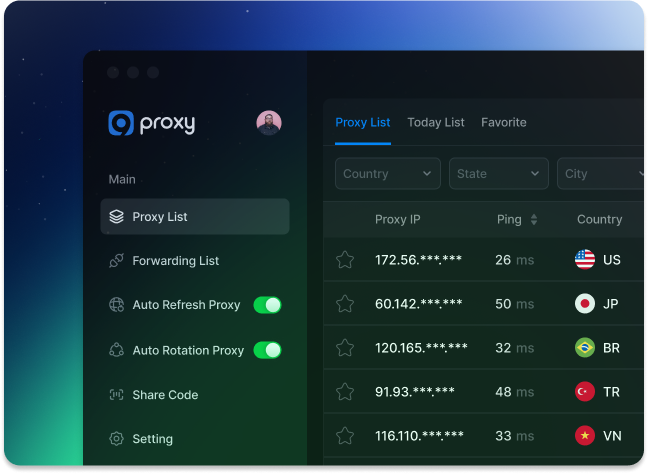648x474 pixels.
Task: Expand the State filter dropdown
Action: pyautogui.click(x=499, y=174)
